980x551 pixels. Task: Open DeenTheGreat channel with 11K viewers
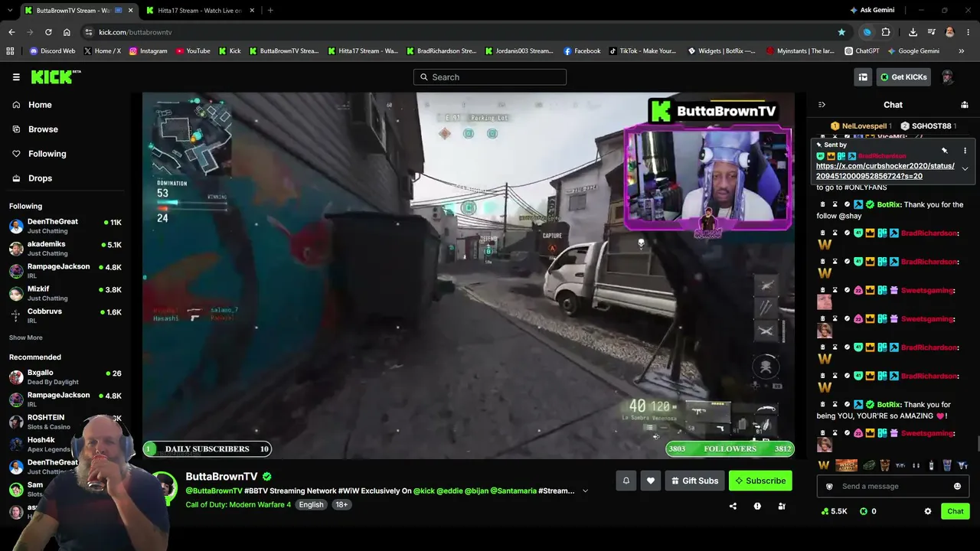pyautogui.click(x=65, y=226)
